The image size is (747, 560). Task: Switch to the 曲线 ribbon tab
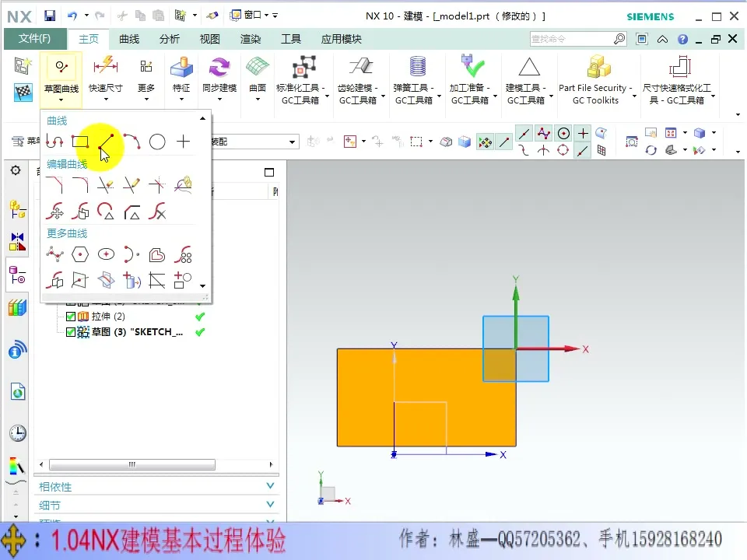pyautogui.click(x=128, y=38)
